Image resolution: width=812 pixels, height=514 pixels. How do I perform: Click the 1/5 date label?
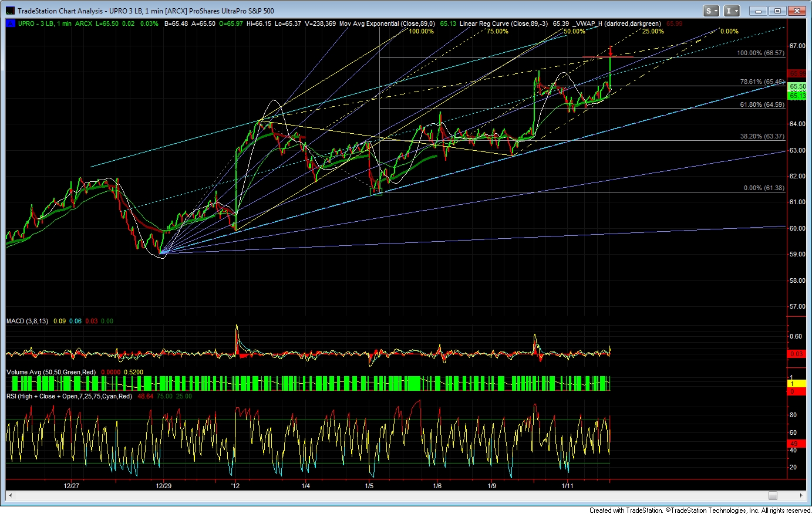pos(369,486)
